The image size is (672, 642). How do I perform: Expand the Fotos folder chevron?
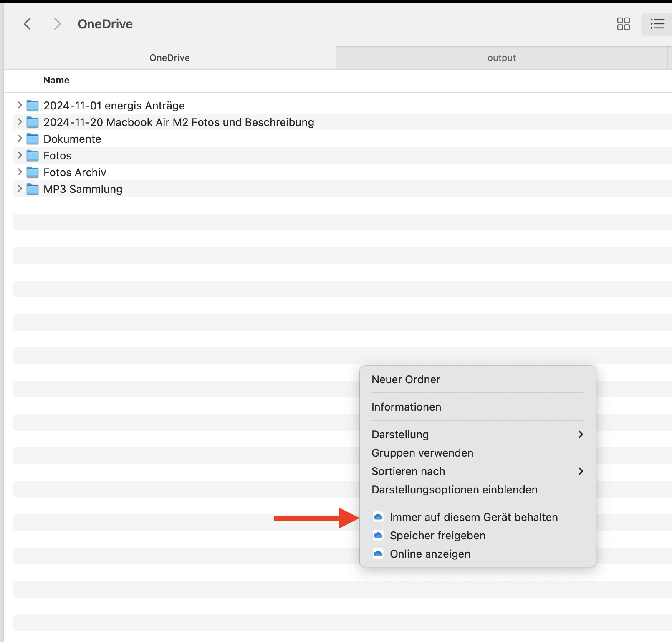point(20,155)
